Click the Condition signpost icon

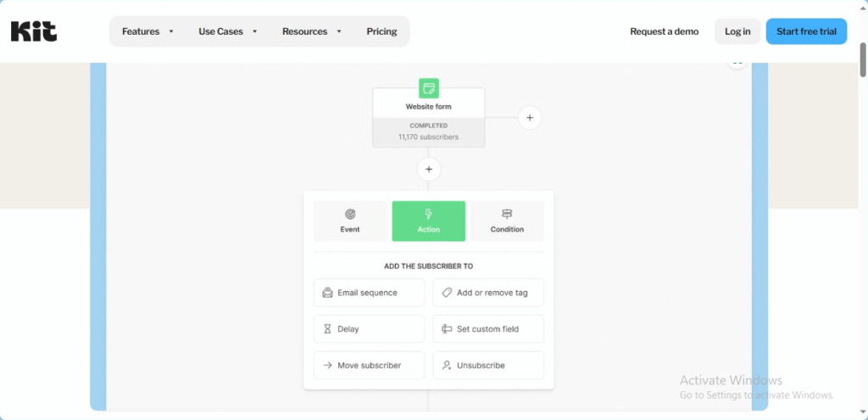click(507, 214)
